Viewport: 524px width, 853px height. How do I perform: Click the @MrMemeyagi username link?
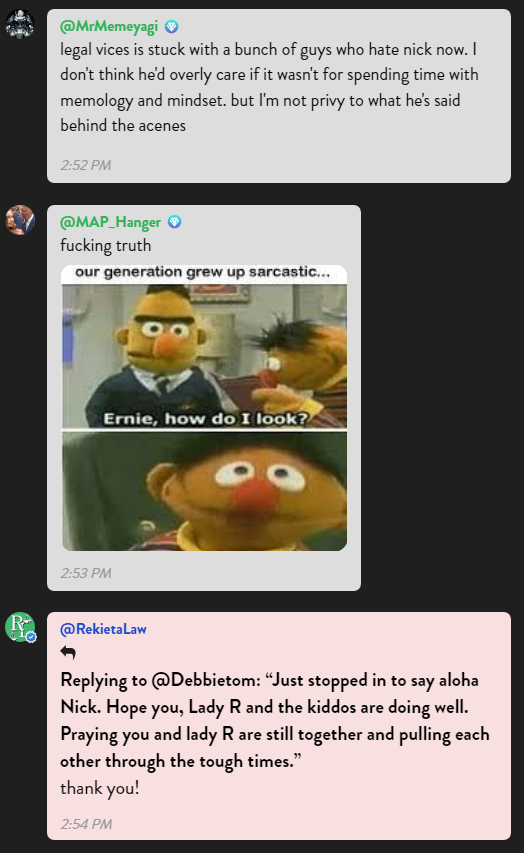coord(109,26)
